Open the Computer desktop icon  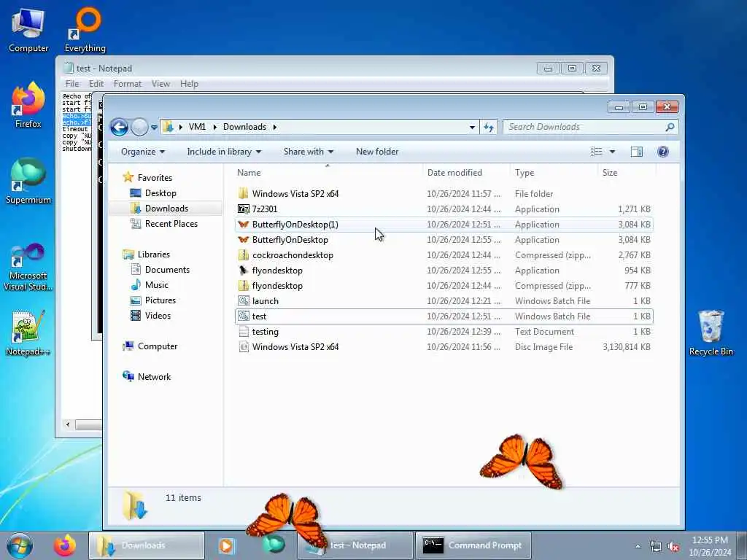28,31
